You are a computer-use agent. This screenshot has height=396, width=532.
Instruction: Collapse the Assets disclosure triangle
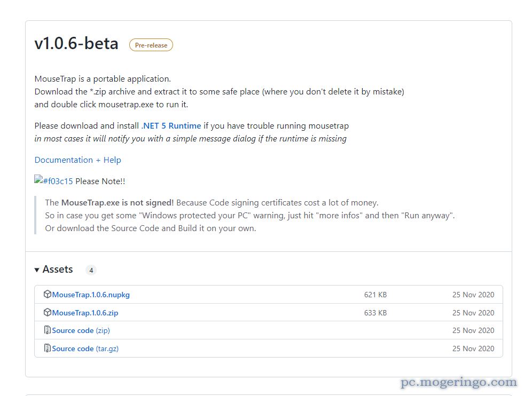(37, 270)
